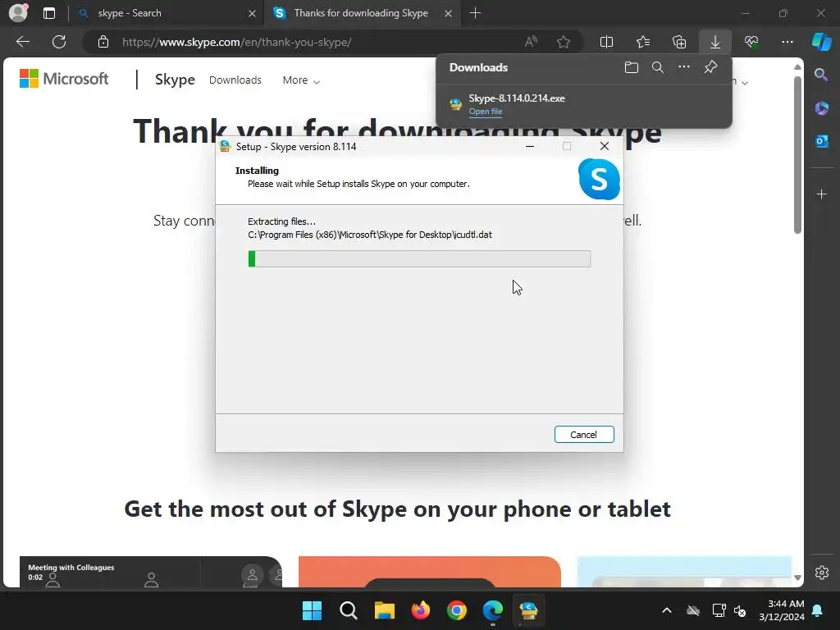Open clock showing 3:44 AM
The height and width of the screenshot is (630, 840).
tap(782, 610)
